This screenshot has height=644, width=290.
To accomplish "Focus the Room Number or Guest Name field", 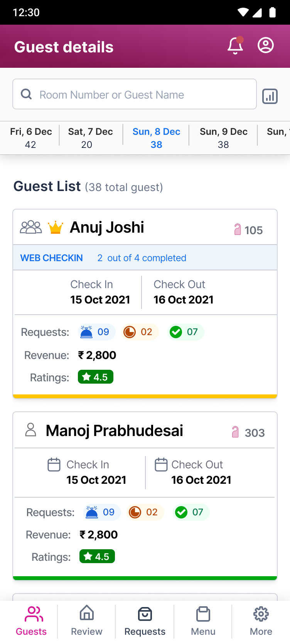I will (143, 95).
